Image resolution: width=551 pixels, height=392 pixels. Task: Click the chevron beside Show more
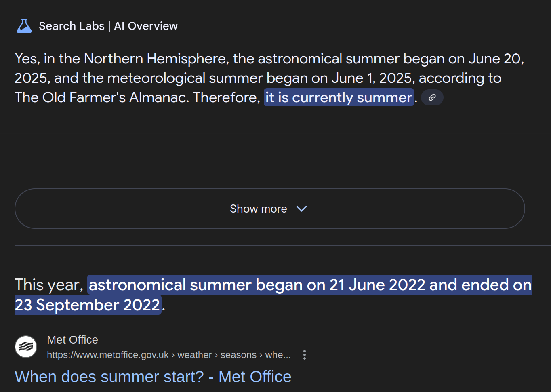point(302,209)
